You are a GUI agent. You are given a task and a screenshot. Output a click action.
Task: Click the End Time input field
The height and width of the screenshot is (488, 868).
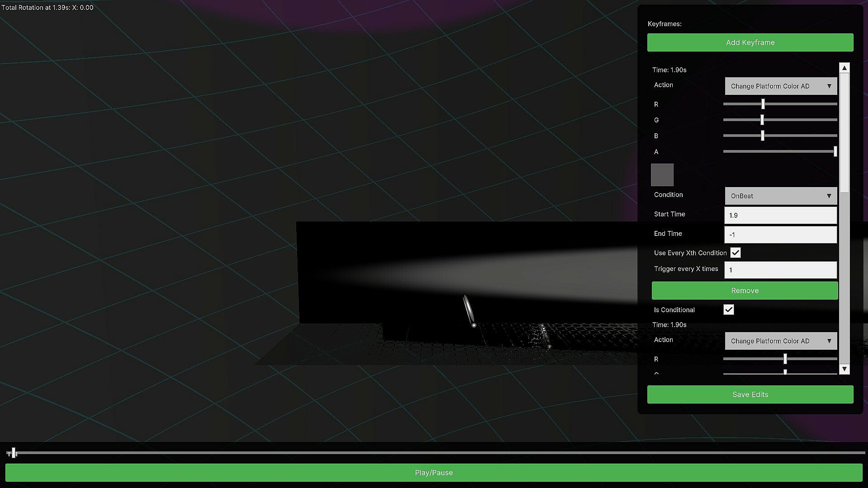(x=780, y=235)
